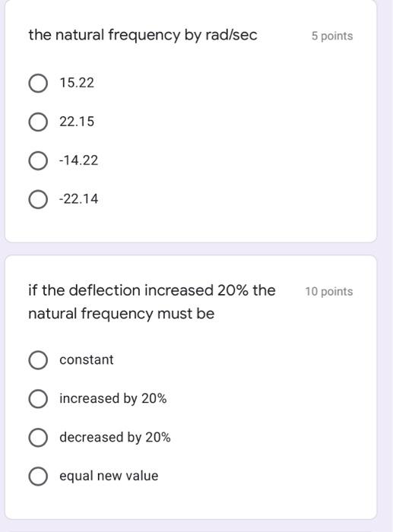Select the 15.22 radio button
The width and height of the screenshot is (393, 532).
[x=38, y=83]
